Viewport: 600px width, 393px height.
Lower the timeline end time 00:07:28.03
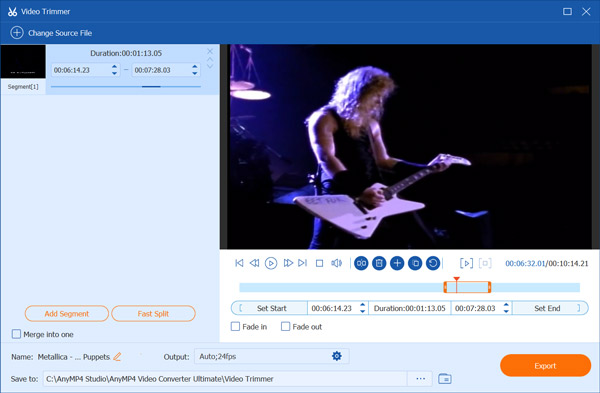(506, 311)
